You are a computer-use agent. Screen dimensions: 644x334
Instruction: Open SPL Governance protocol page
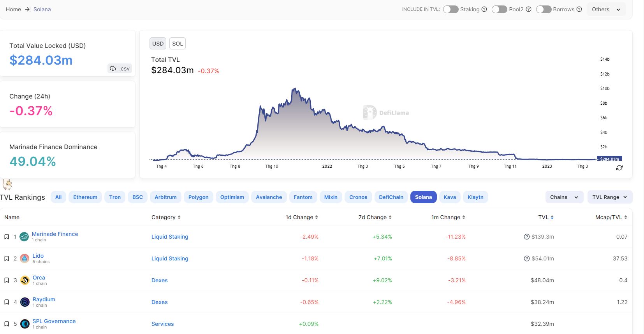54,321
